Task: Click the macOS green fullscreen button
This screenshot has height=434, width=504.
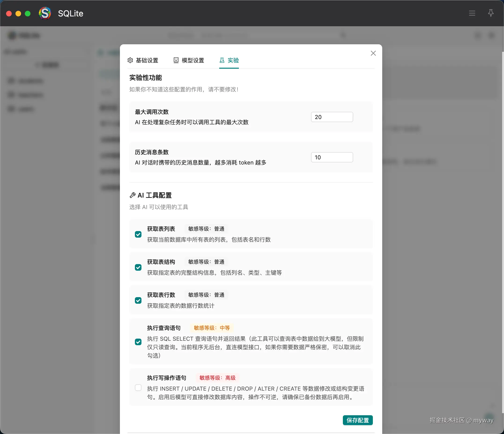Action: tap(28, 13)
